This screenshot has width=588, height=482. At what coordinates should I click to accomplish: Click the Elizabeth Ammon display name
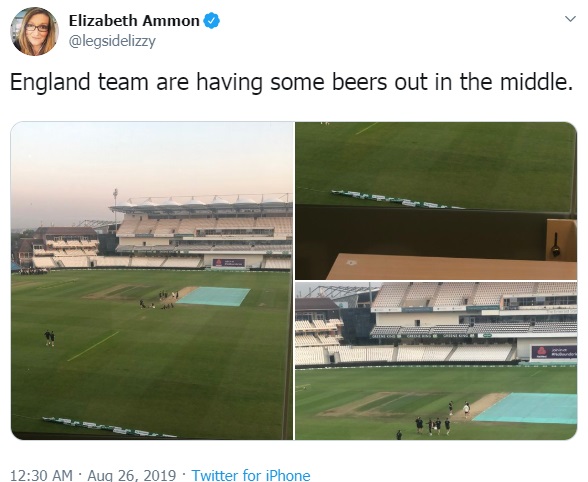[x=134, y=21]
